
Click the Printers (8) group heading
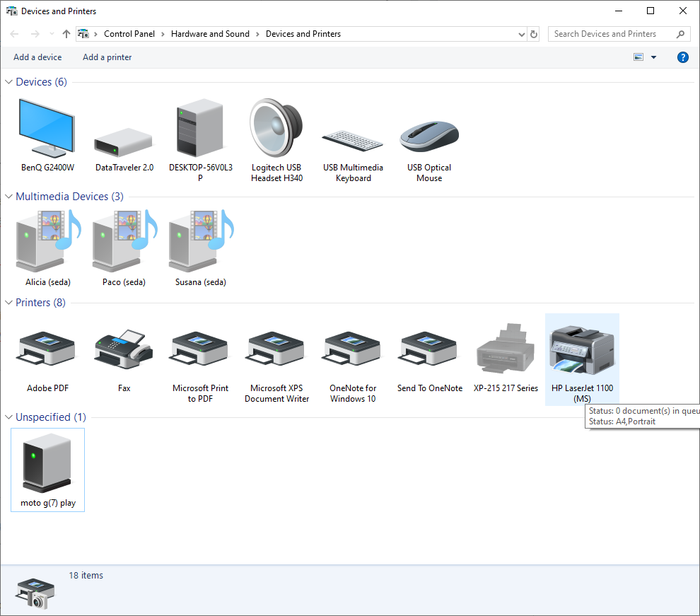click(40, 303)
